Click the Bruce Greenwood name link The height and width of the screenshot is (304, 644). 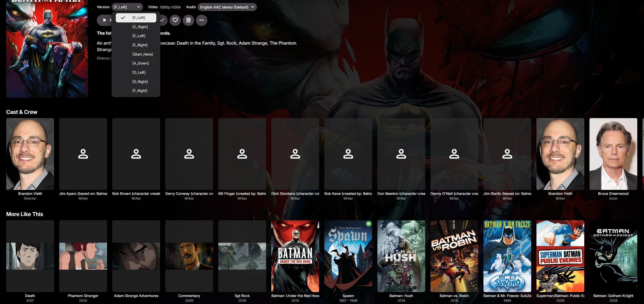[613, 193]
